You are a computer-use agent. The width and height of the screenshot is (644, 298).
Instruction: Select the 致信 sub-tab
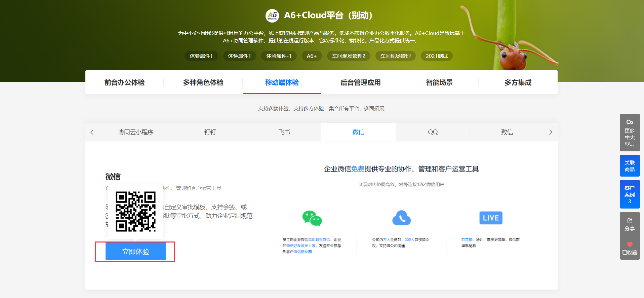[x=507, y=132]
